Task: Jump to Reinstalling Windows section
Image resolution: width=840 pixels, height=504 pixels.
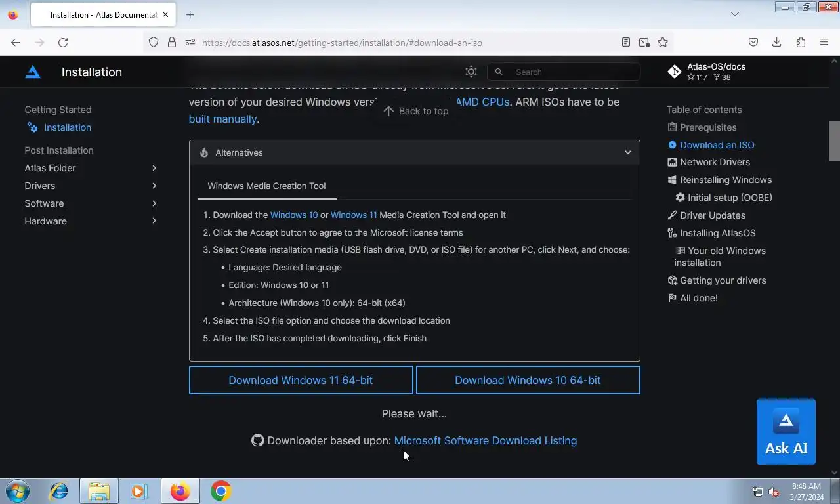Action: [726, 180]
